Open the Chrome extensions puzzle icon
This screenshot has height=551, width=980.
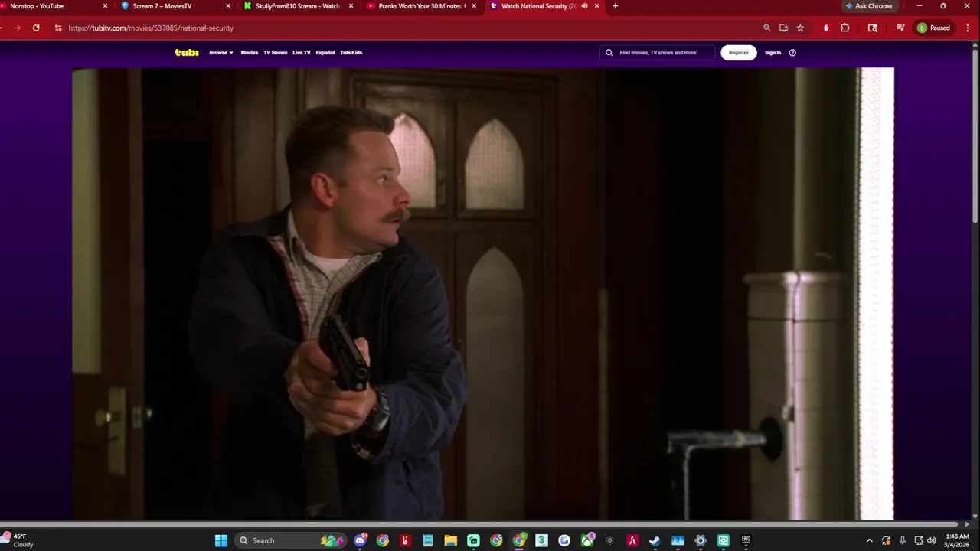coord(845,28)
